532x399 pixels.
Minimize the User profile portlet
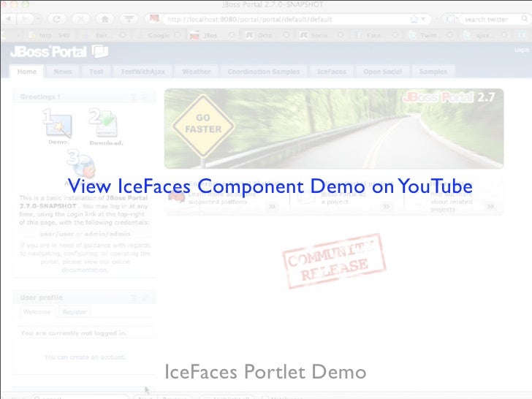[133, 297]
